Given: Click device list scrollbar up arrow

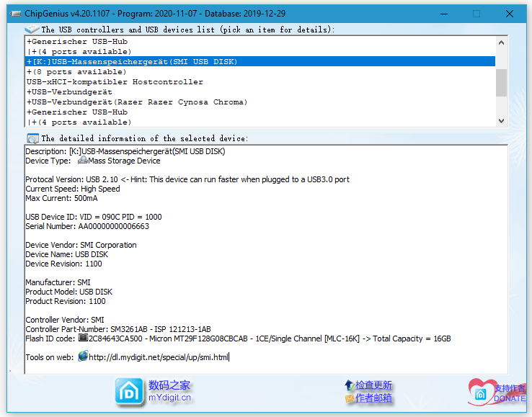Looking at the screenshot, I should pos(501,42).
